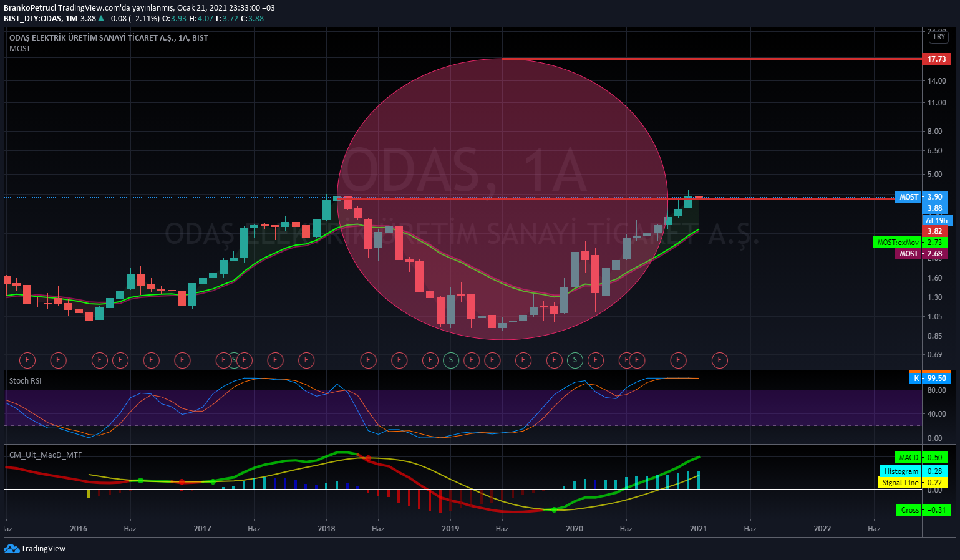The width and height of the screenshot is (960, 560).
Task: Click the red 17.73 price level label
Action: (x=936, y=59)
